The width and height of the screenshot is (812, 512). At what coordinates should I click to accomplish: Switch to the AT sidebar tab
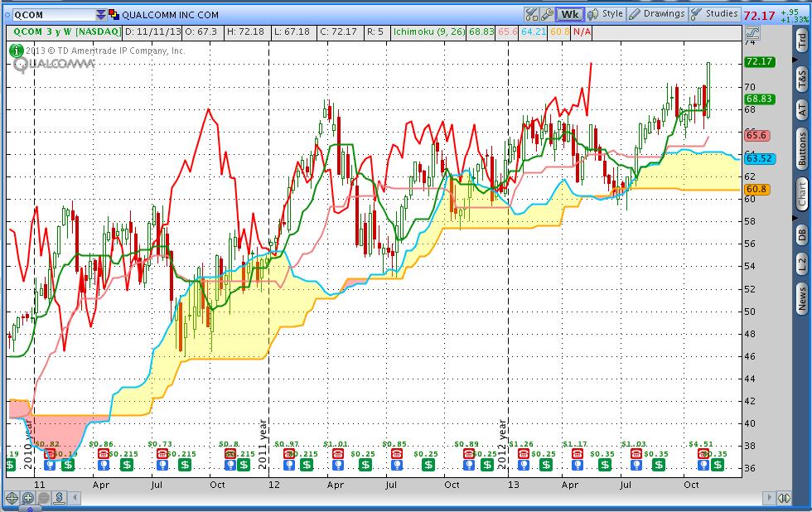coord(802,109)
